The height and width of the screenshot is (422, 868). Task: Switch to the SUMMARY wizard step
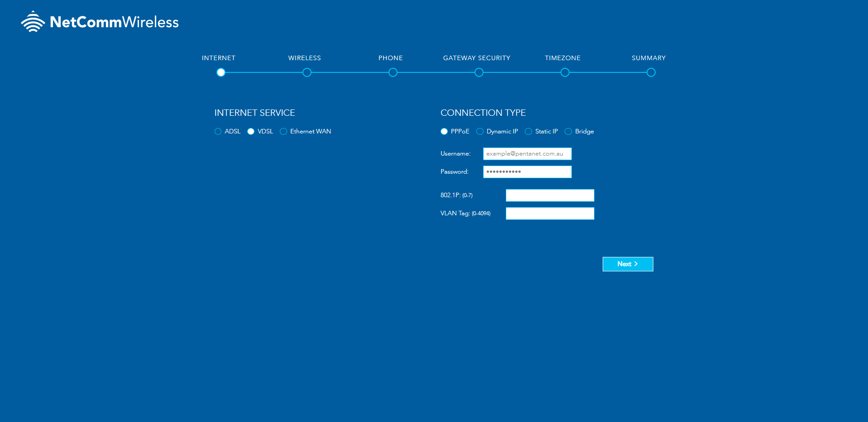pos(648,58)
